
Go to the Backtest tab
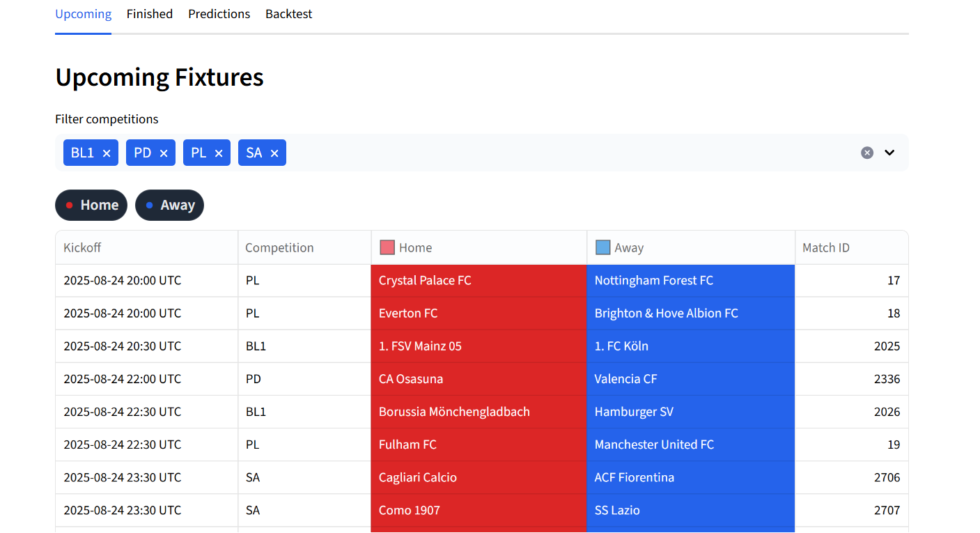pyautogui.click(x=288, y=14)
